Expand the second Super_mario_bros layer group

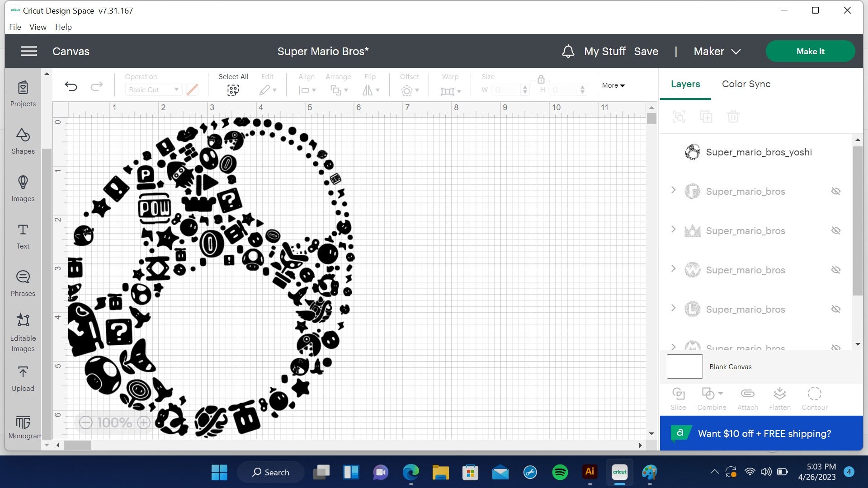pyautogui.click(x=673, y=230)
